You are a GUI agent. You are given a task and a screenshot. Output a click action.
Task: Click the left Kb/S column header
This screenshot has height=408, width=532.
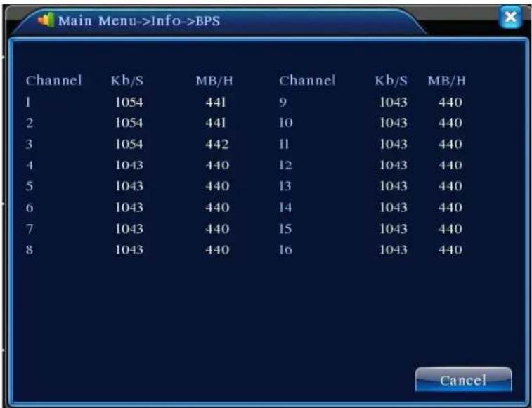pos(127,81)
